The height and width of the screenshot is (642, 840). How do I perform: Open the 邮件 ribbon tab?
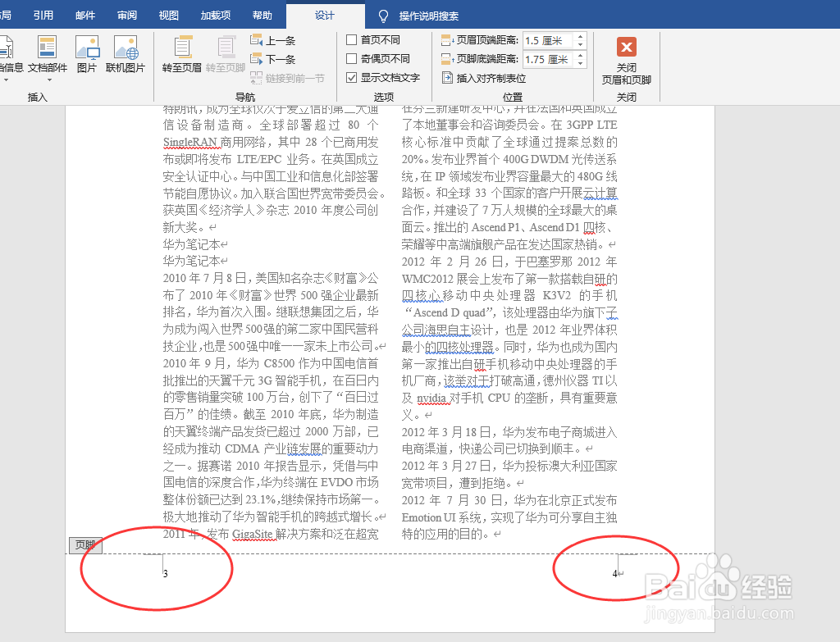(85, 15)
